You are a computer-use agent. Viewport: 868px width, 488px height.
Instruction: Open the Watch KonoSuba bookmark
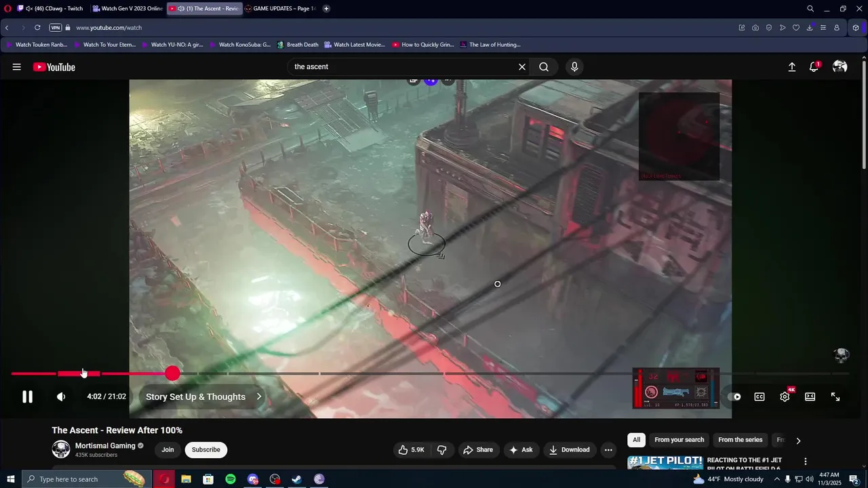coord(239,45)
